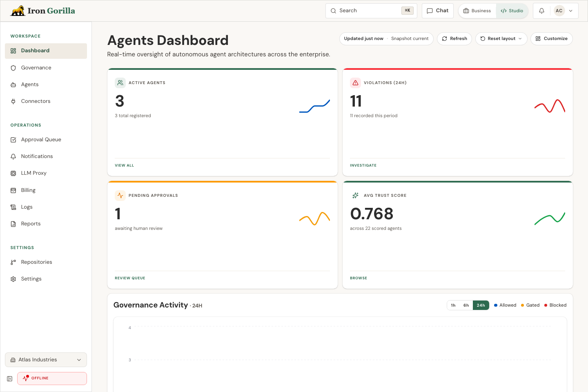Image resolution: width=588 pixels, height=392 pixels.
Task: Click the Agents robot icon in sidebar
Action: click(x=13, y=85)
